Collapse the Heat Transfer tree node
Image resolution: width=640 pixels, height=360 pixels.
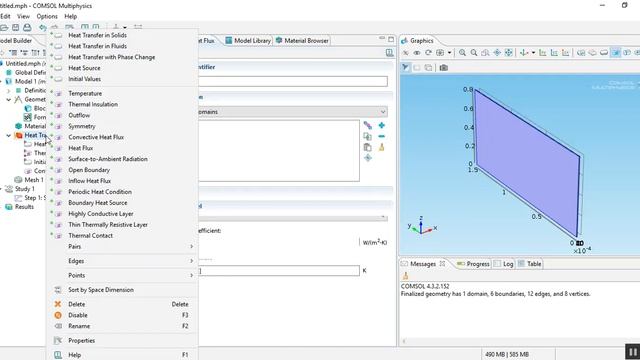point(9,136)
